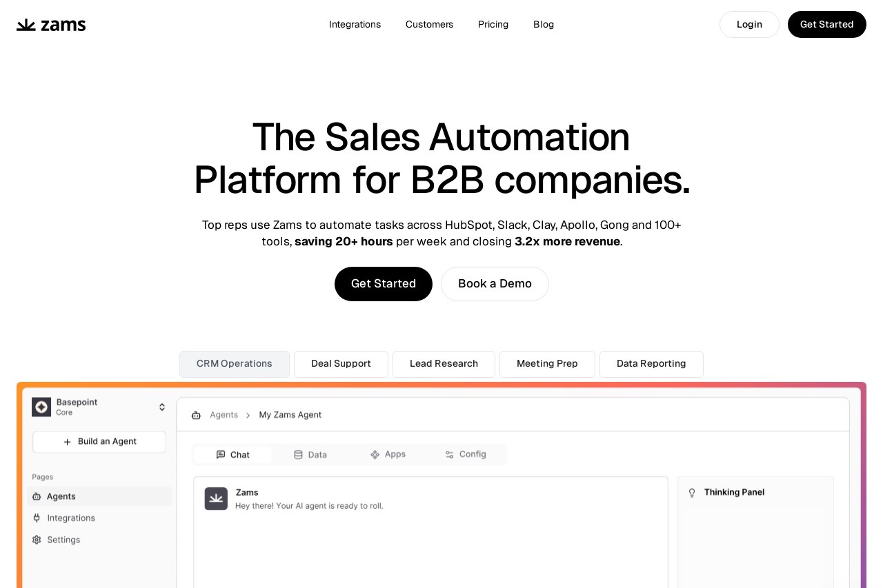Click the Zams logo in header
883x588 pixels.
[51, 25]
